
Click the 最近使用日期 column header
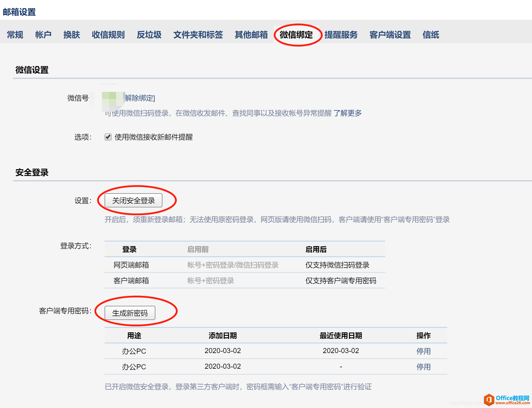[x=341, y=336]
